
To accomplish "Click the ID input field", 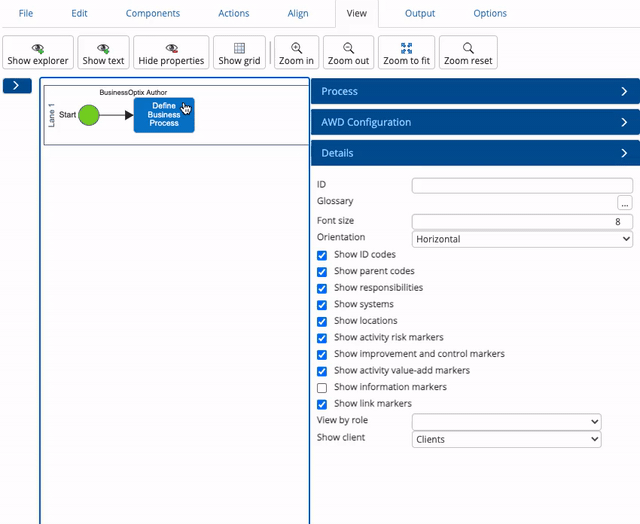I will pos(522,185).
